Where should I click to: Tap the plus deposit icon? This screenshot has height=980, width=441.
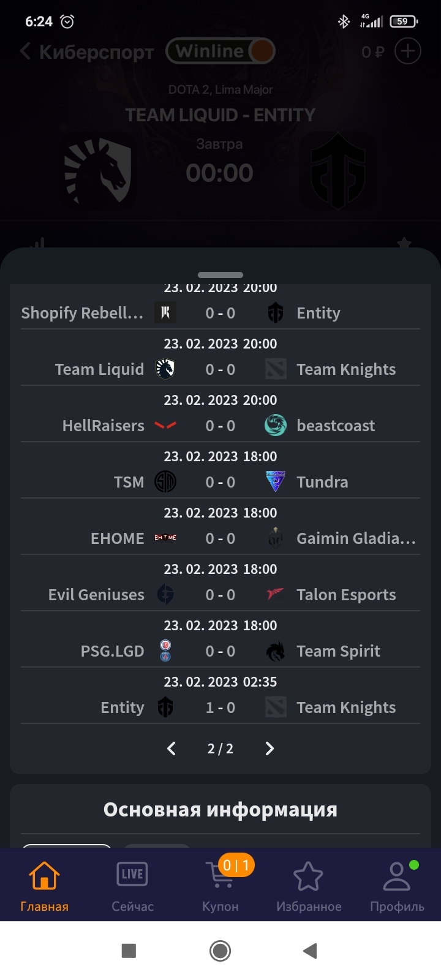(408, 51)
